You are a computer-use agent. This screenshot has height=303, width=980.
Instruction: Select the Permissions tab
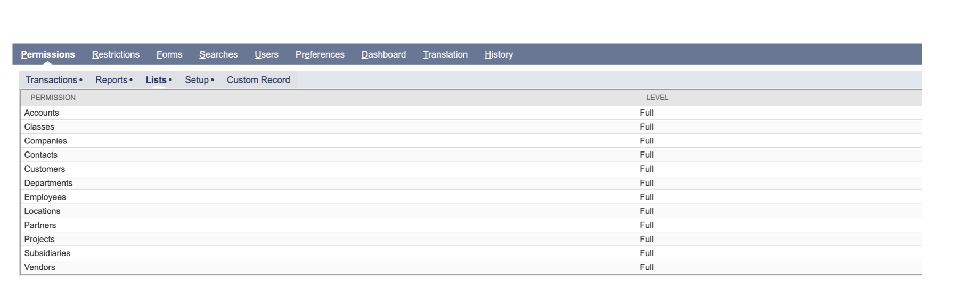click(48, 54)
